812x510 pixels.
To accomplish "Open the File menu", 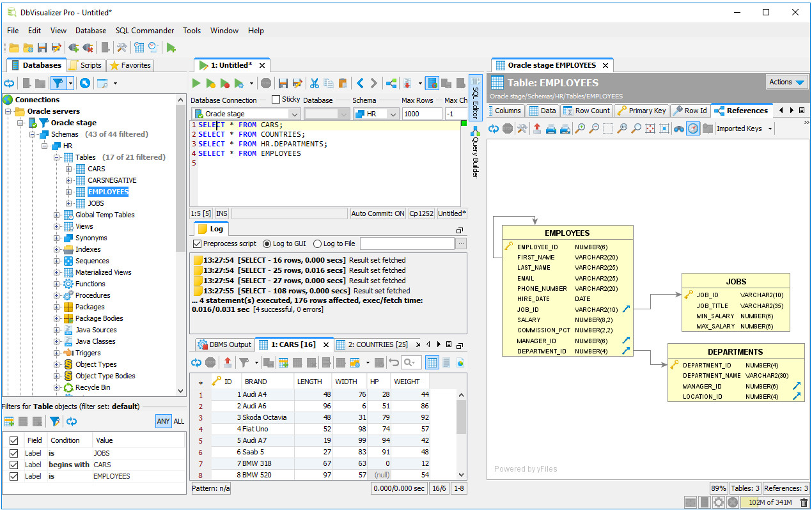I will click(13, 31).
